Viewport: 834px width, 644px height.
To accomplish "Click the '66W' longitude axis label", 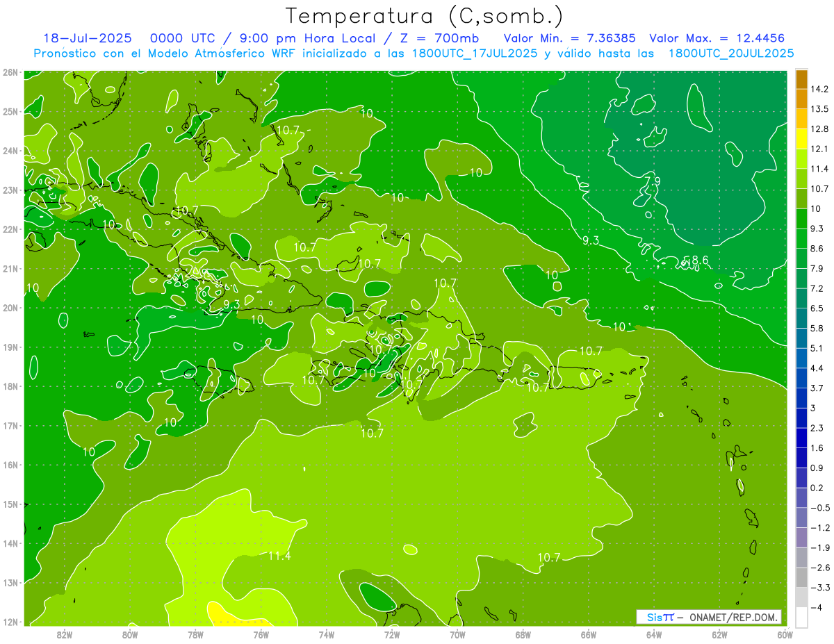I will pos(588,634).
